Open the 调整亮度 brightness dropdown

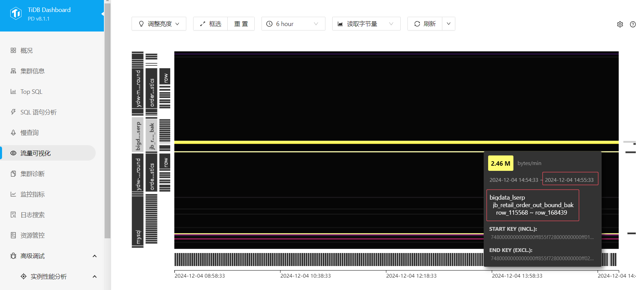159,24
